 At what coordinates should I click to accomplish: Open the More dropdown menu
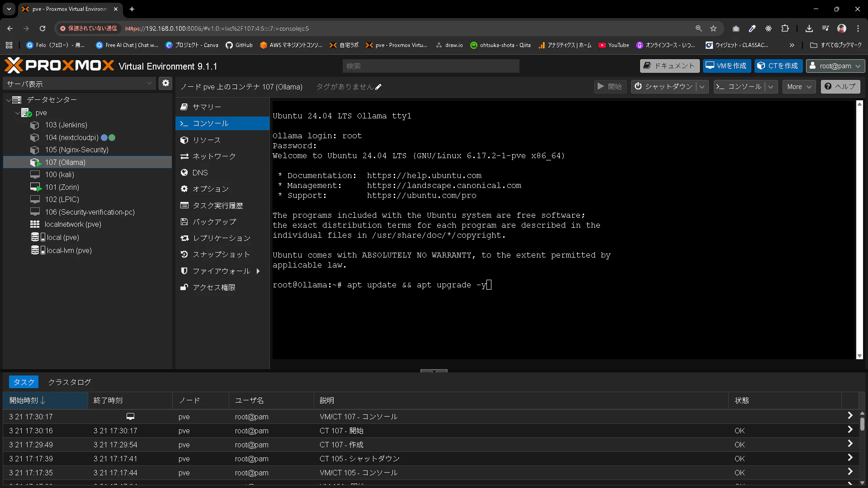click(799, 87)
